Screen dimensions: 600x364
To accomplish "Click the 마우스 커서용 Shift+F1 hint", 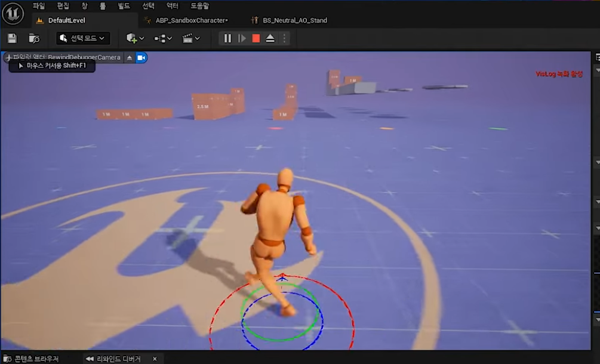I will click(52, 66).
